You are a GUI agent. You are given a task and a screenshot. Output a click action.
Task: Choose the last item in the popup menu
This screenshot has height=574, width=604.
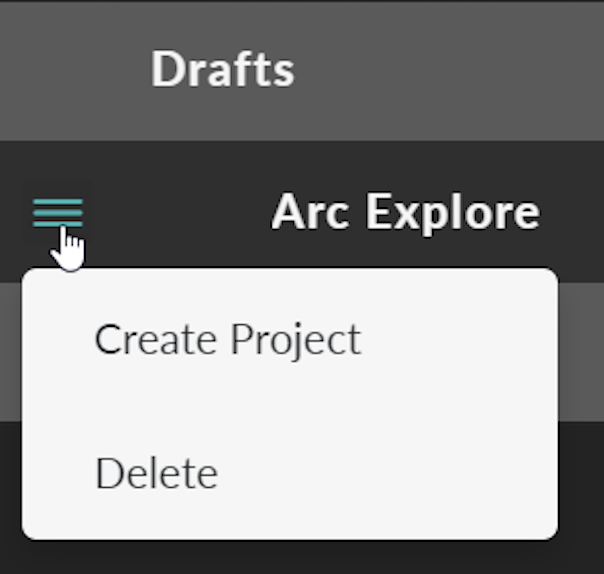point(157,473)
